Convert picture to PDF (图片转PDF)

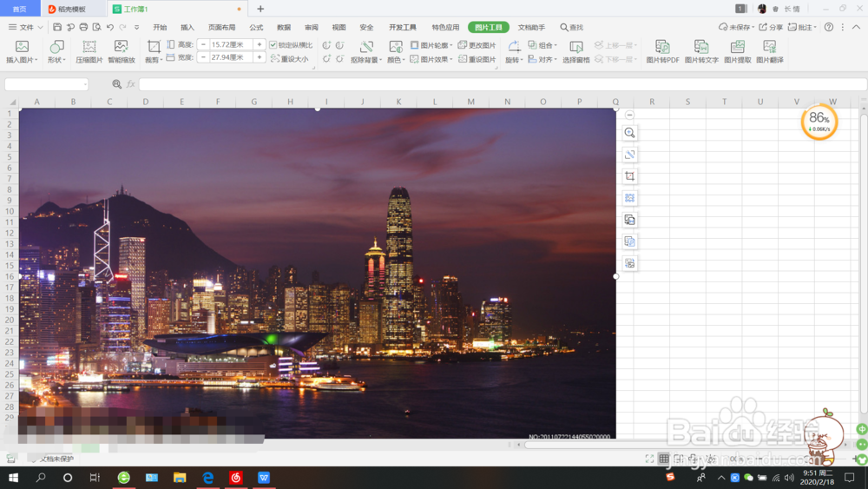(662, 51)
